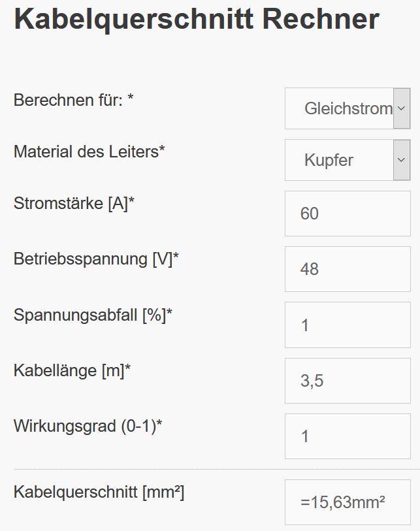Screen dimensions: 420x531
Task: Select the Stromstärke input containing 60
Action: tap(346, 213)
